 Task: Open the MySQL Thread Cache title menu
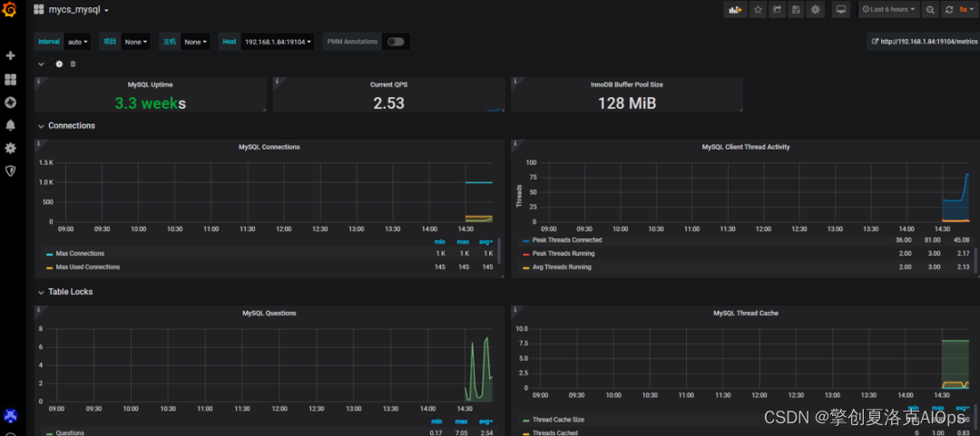point(746,313)
